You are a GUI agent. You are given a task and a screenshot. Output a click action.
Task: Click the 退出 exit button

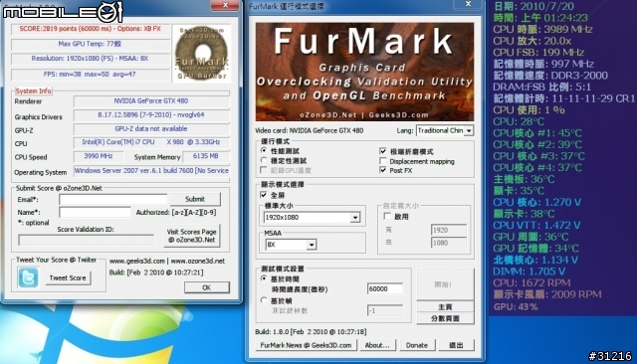(x=456, y=345)
